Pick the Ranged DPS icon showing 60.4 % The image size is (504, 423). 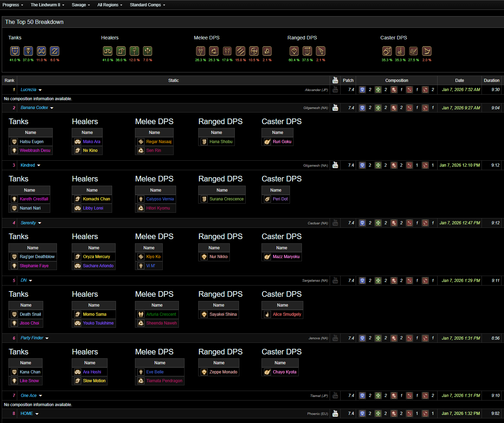pyautogui.click(x=294, y=51)
